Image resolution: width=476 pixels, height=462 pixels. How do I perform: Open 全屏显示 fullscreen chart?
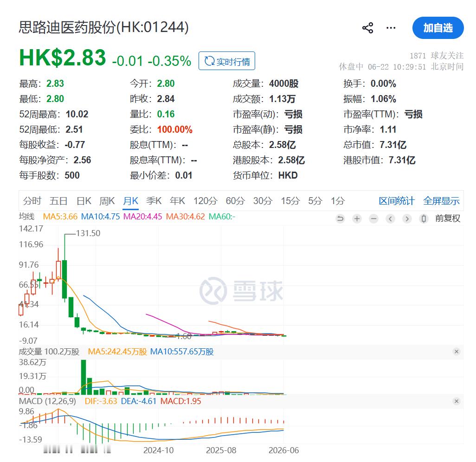click(441, 201)
